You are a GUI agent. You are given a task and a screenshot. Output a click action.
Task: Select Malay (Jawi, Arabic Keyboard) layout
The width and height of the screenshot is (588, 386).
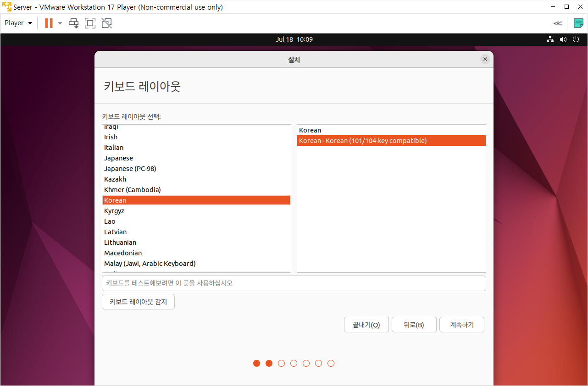point(196,264)
